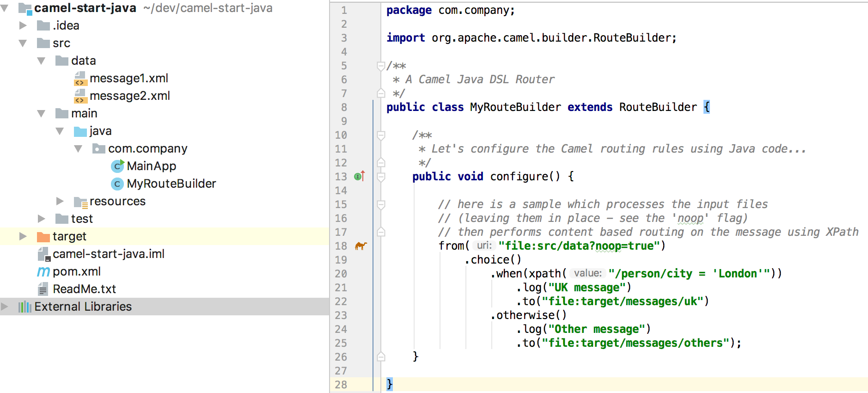
Task: Click the MyRouteBuilder class icon
Action: click(117, 184)
